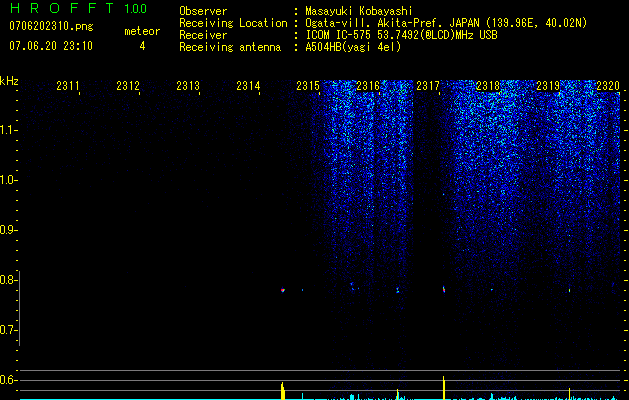The width and height of the screenshot is (629, 400).
Task: Click the 0.9 kHz frequency label
Action: 7,230
